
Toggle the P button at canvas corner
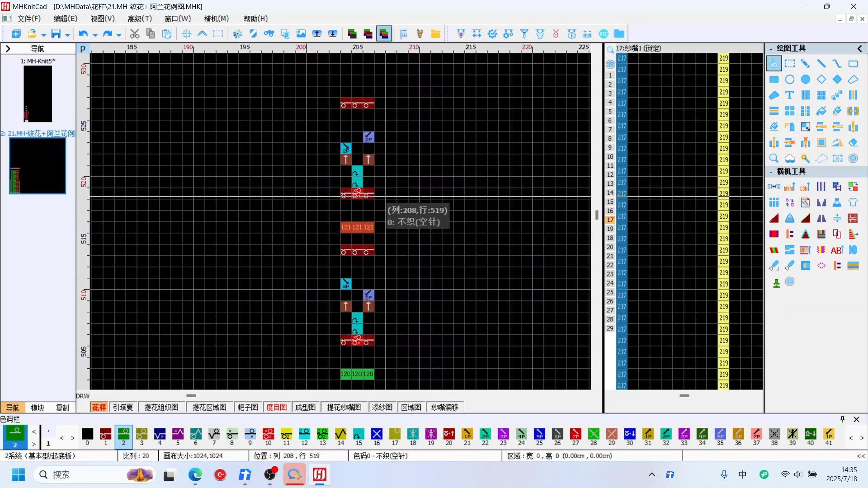(83, 49)
